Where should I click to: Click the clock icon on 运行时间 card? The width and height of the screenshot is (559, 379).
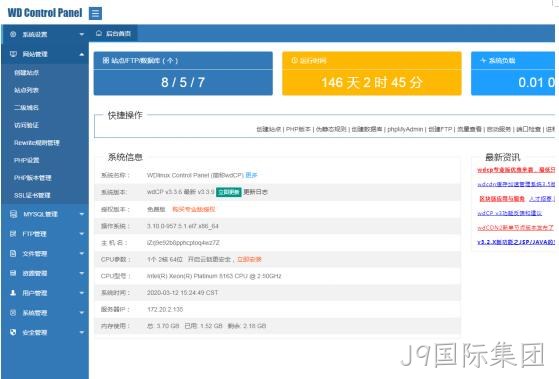tap(294, 60)
